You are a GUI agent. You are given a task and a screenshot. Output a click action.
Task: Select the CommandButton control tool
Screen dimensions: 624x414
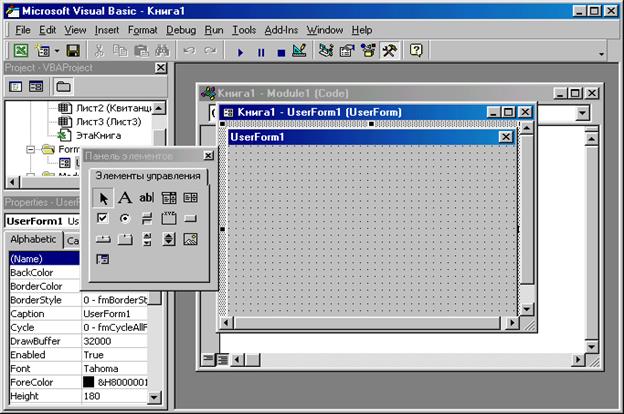tap(190, 218)
